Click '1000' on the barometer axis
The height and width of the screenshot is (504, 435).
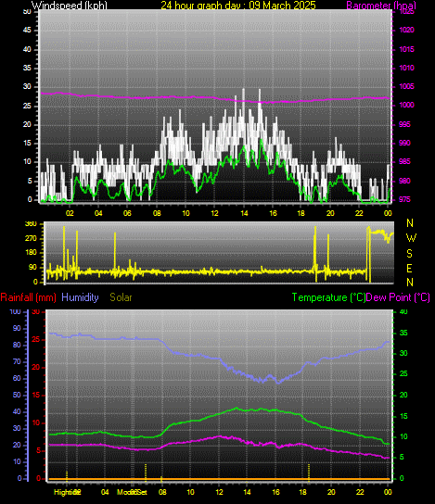click(x=406, y=105)
